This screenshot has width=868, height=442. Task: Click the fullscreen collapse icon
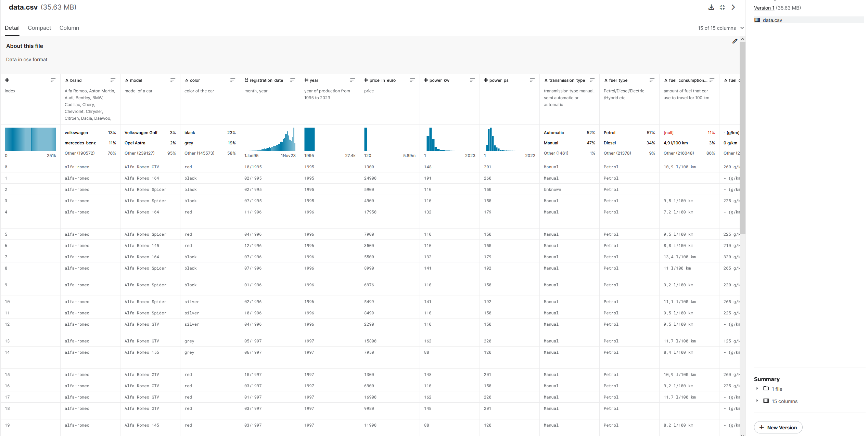722,7
